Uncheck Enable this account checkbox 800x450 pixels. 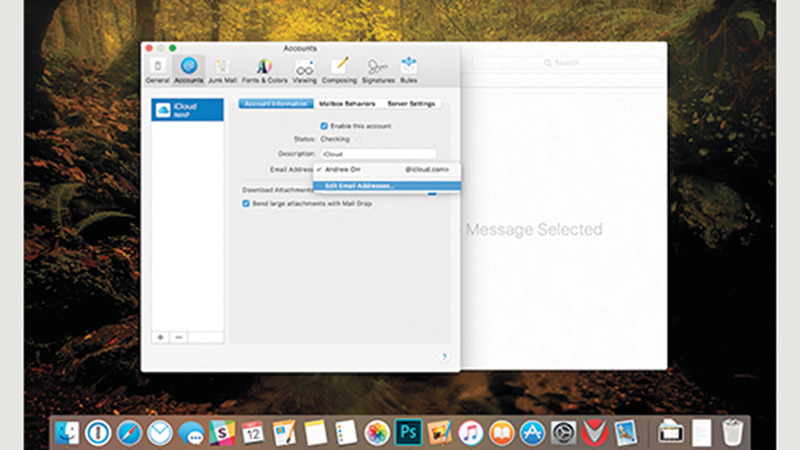(x=324, y=126)
